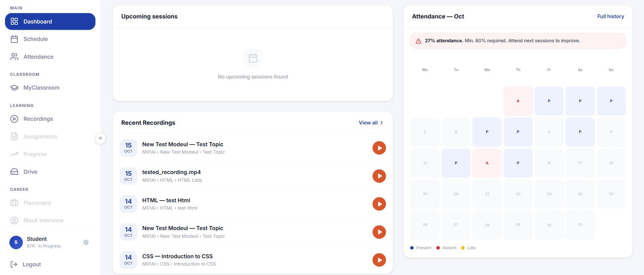Image resolution: width=644 pixels, height=275 pixels.
Task: Select the first-row Sunday present cell
Action: pos(611,101)
